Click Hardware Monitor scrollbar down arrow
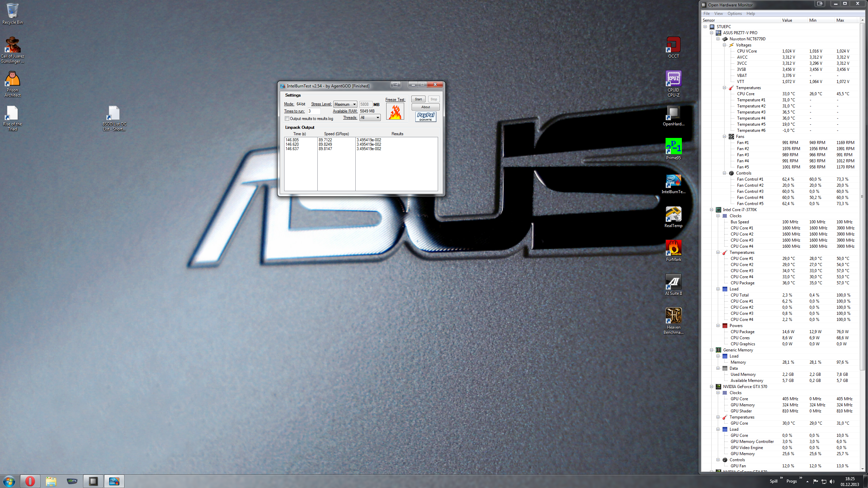The image size is (868, 488). click(863, 469)
